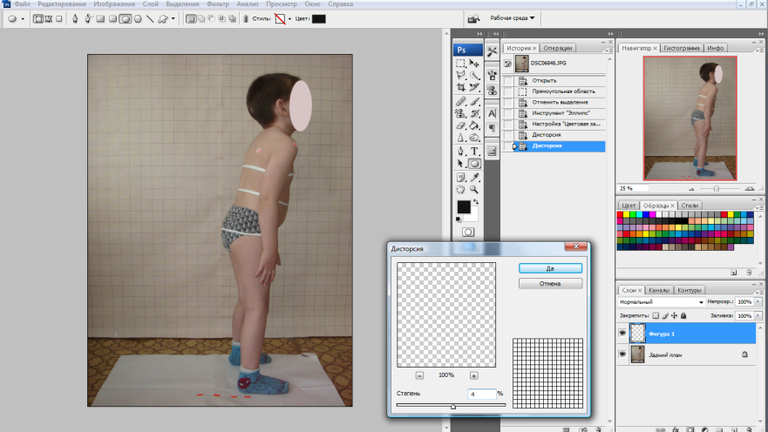Confirm distortion with Да button
This screenshot has height=432, width=768.
point(550,268)
